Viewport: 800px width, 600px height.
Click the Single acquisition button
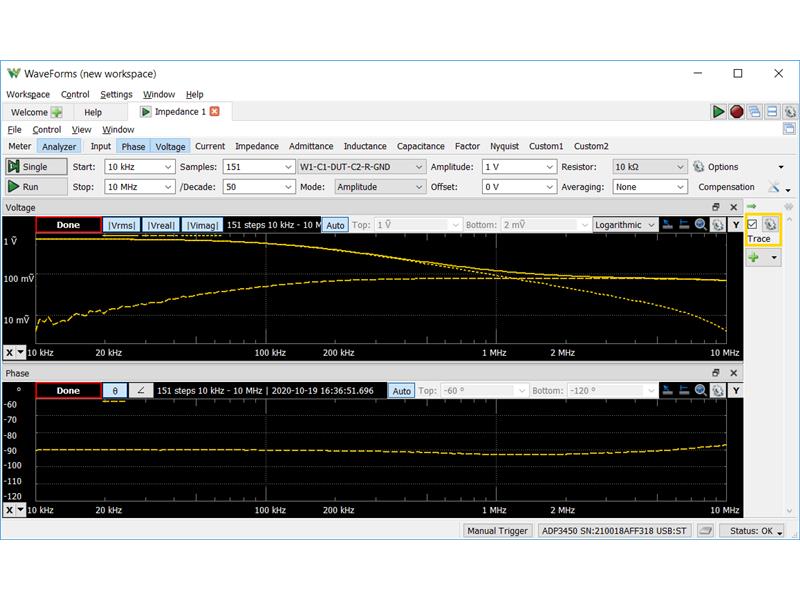pyautogui.click(x=36, y=167)
